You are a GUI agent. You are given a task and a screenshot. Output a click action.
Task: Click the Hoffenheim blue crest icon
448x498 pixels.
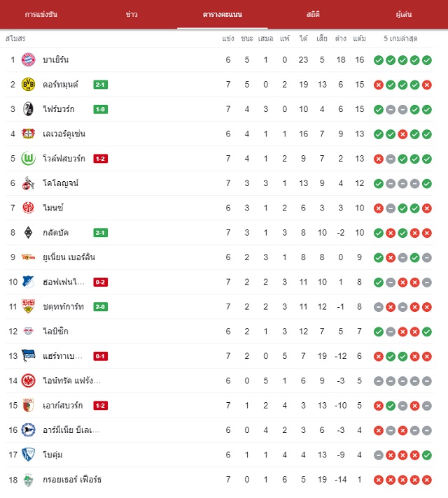pyautogui.click(x=28, y=282)
